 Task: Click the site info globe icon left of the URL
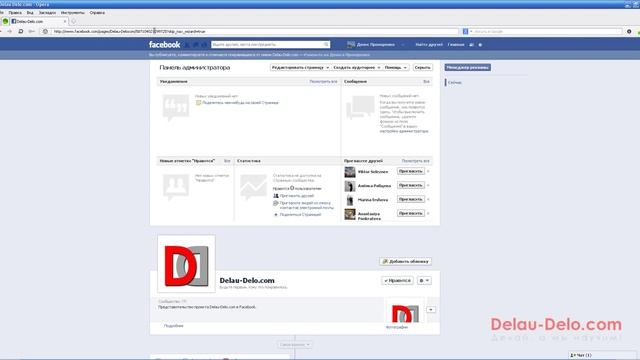click(45, 31)
